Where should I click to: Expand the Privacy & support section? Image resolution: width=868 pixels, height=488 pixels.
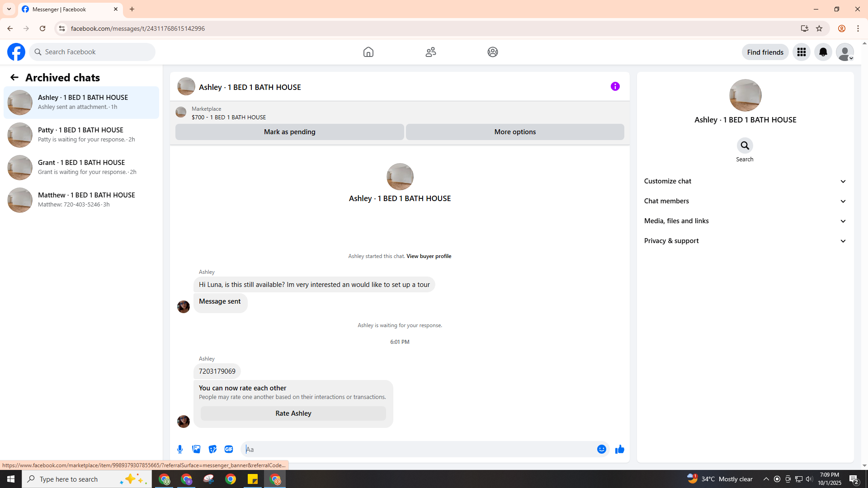point(745,241)
